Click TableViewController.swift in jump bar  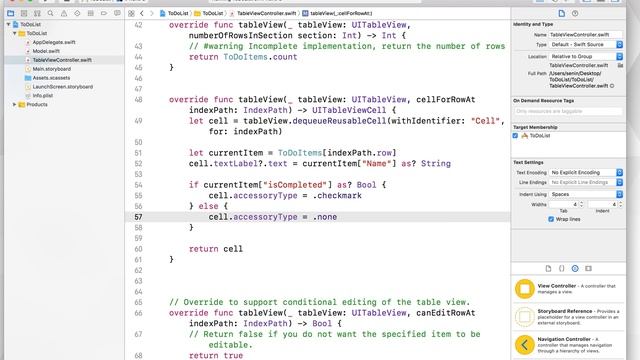pyautogui.click(x=262, y=13)
